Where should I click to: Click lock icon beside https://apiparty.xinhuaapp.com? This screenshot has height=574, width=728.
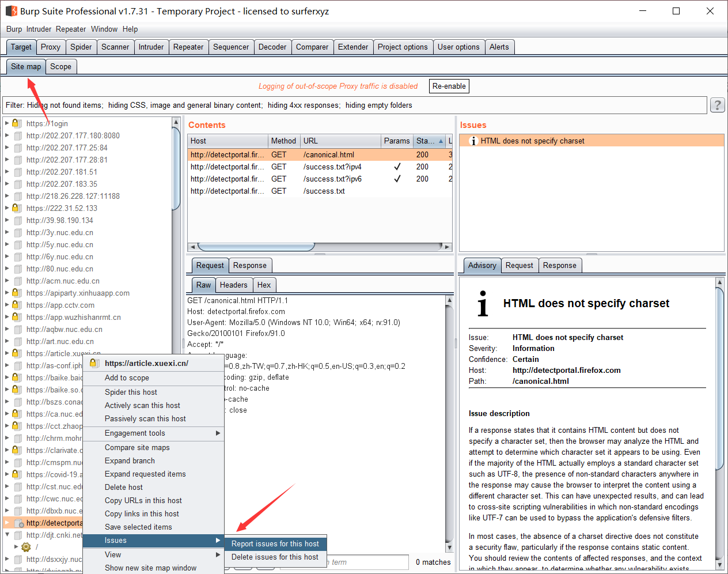[17, 293]
